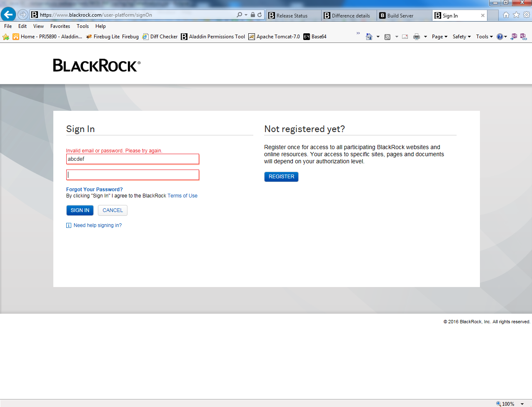This screenshot has height=407, width=532.
Task: Open the Safety dropdown menu
Action: 462,37
